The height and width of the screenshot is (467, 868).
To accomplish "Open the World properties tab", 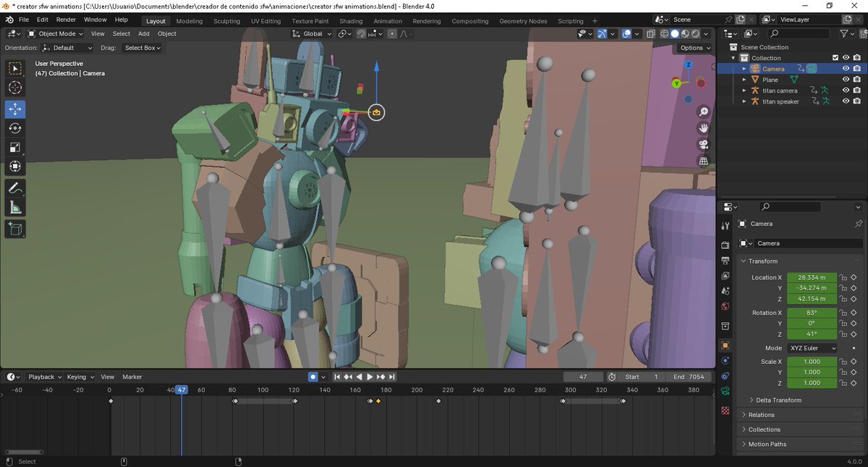I will coord(726,306).
